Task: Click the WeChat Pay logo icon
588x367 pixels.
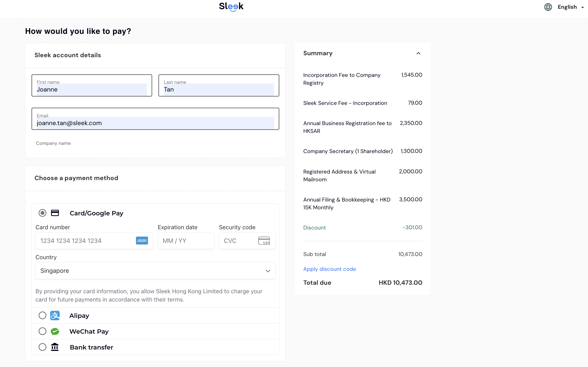Action: pos(55,331)
